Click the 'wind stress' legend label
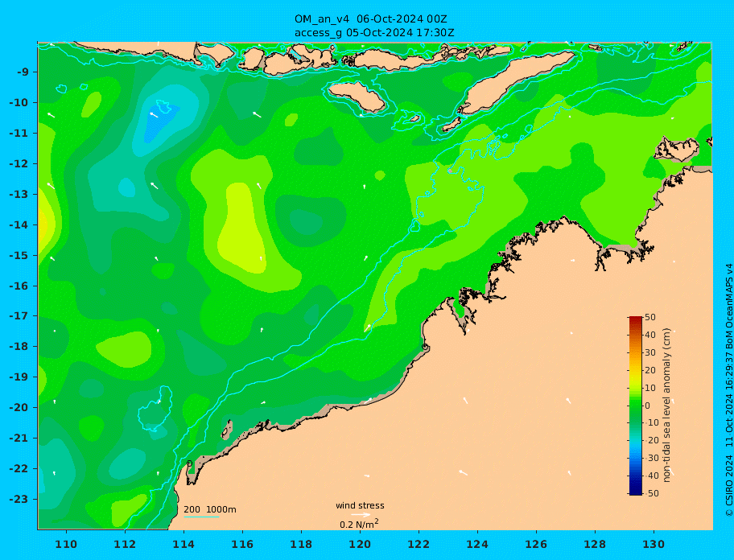 point(360,505)
